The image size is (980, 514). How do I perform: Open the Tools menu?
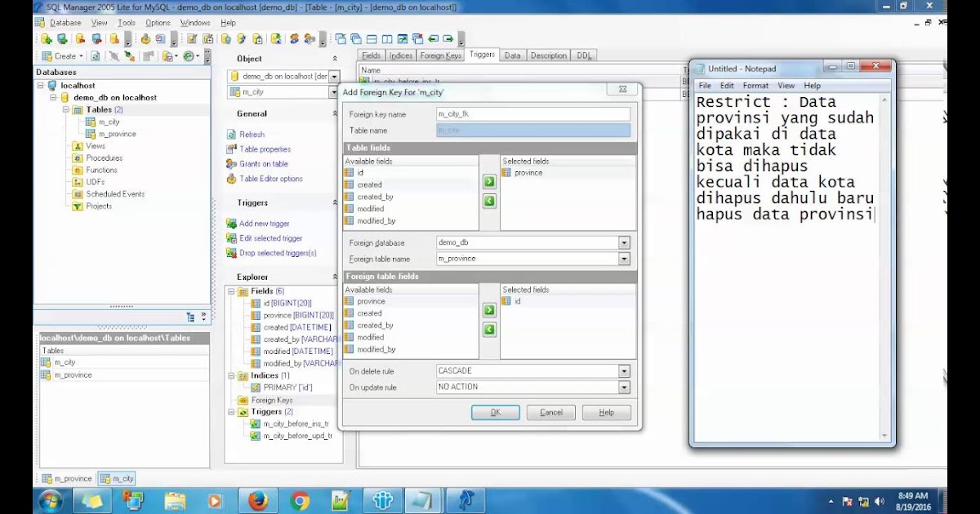pyautogui.click(x=127, y=23)
